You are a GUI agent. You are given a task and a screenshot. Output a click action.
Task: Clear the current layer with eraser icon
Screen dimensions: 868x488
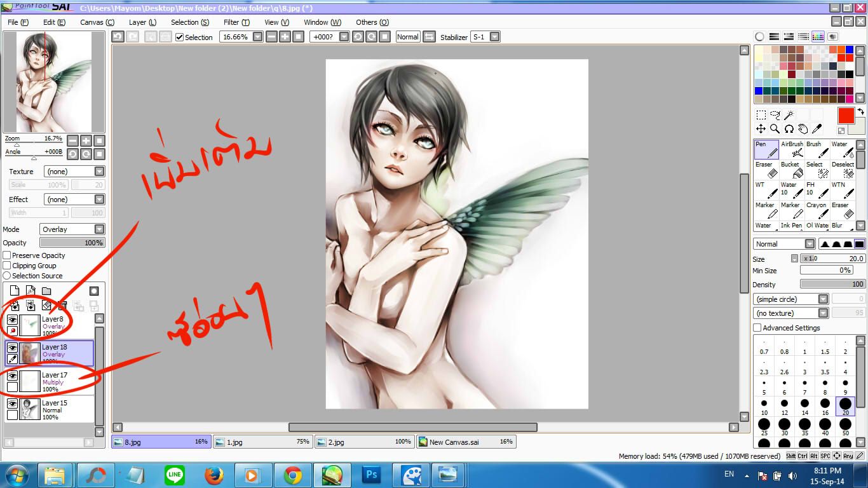tap(46, 306)
